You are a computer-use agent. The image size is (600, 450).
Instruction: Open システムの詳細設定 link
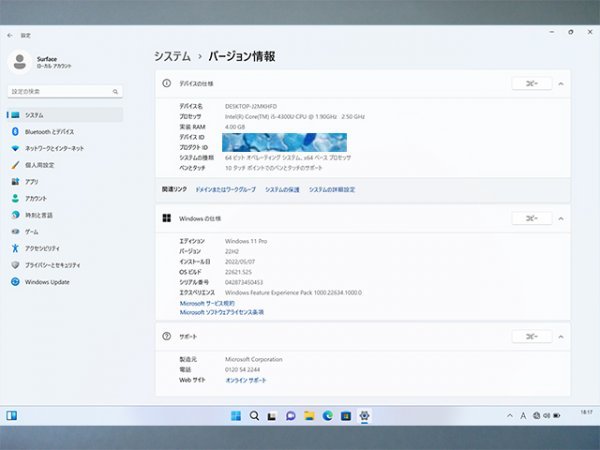[332, 189]
